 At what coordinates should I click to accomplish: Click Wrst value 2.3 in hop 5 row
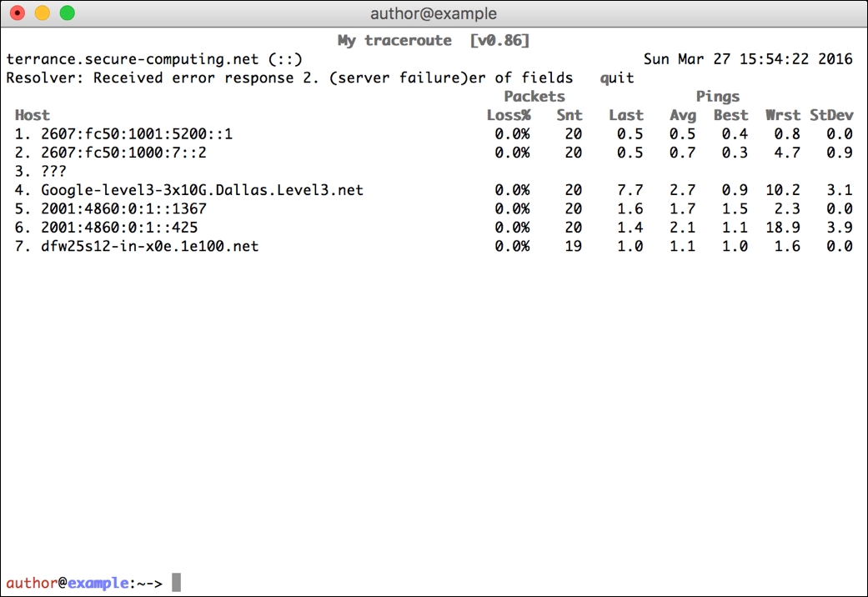click(x=787, y=208)
